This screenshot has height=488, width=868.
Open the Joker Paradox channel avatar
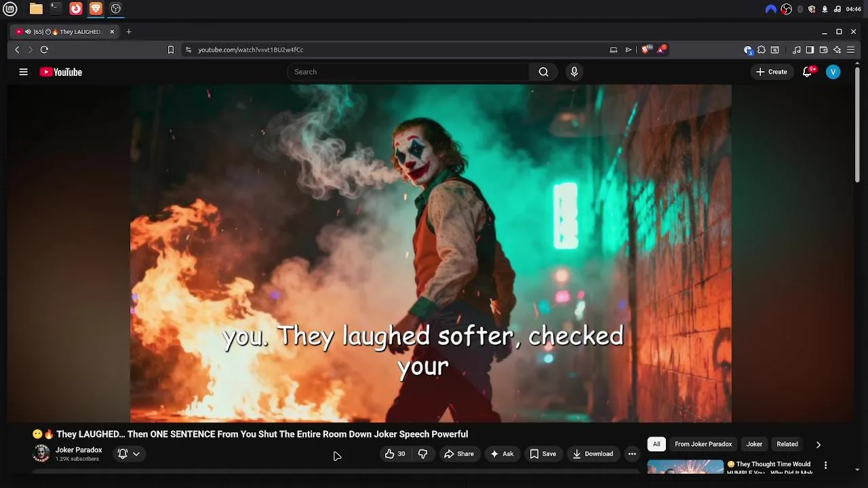(41, 453)
